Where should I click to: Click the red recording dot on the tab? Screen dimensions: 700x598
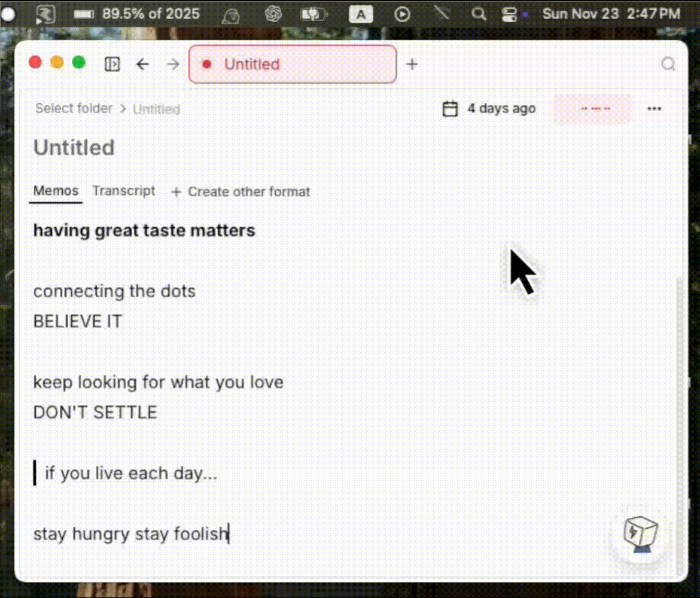[206, 64]
